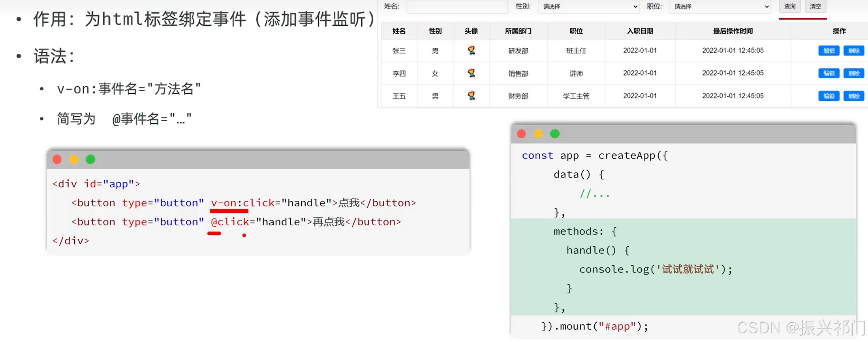Click 张三's avatar icon
The image size is (868, 342).
(x=471, y=50)
